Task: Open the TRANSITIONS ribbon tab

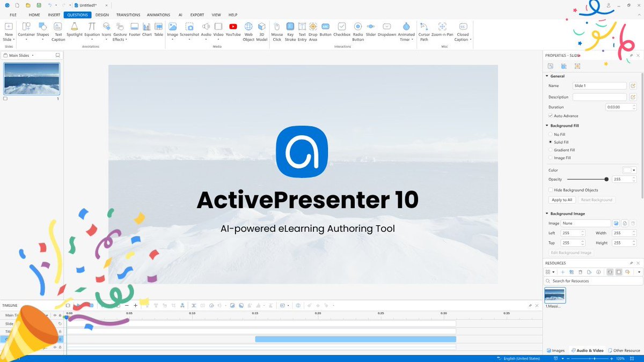Action: coord(128,15)
